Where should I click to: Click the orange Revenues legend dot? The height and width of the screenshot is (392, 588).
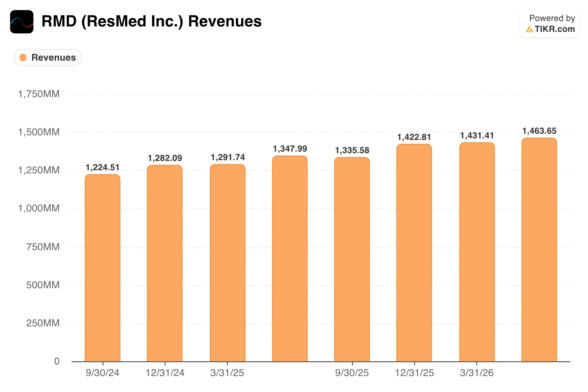tap(23, 58)
